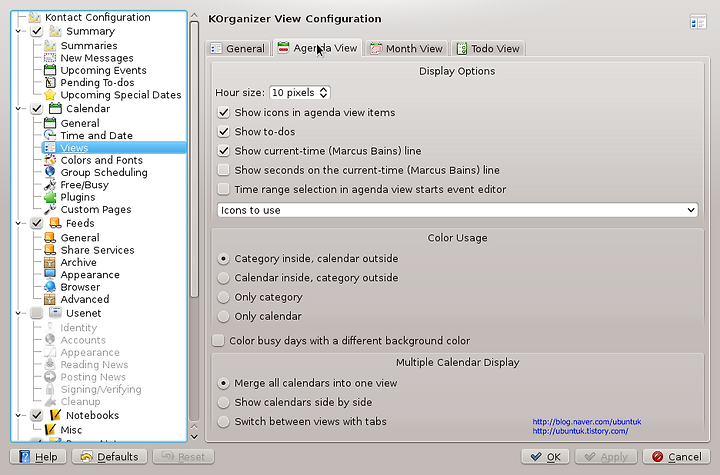The height and width of the screenshot is (475, 720).
Task: Enable the Usenet component checkbox
Action: coord(37,313)
